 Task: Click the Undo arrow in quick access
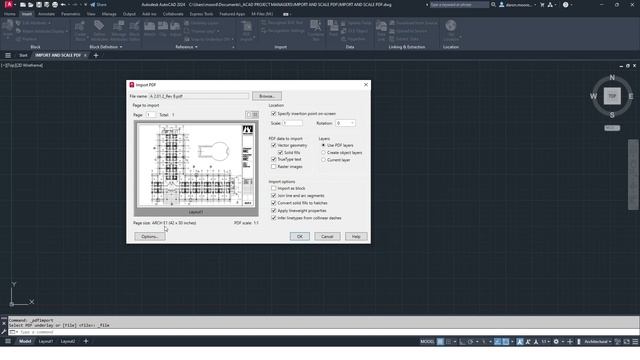(x=63, y=5)
